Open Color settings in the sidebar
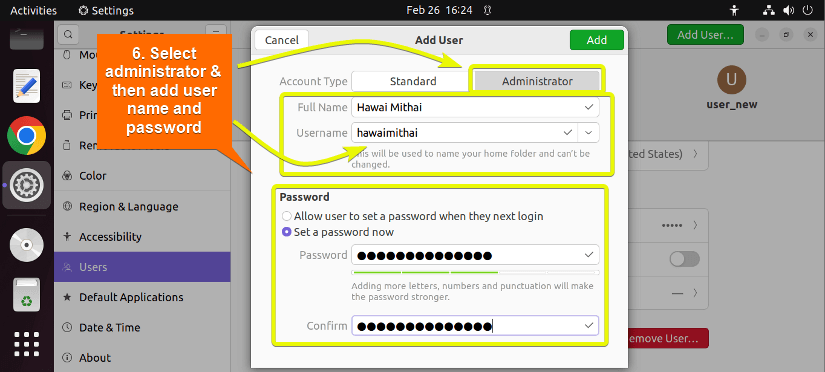The image size is (825, 372). (142, 176)
